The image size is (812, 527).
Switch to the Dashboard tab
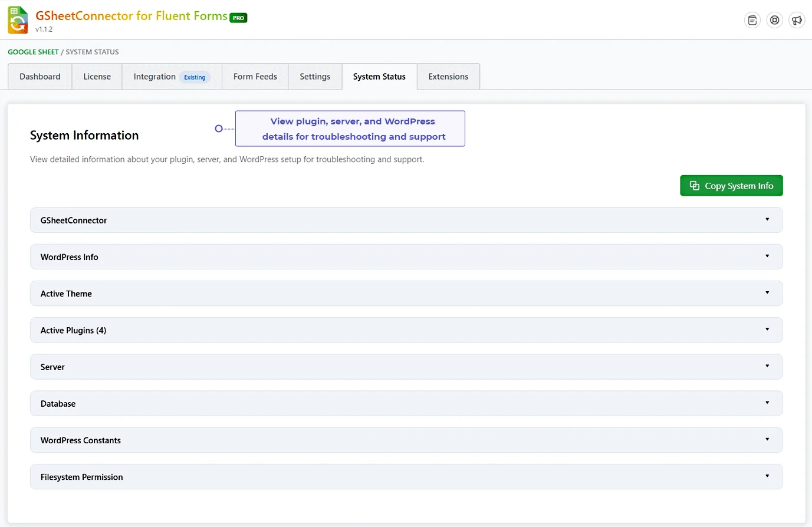point(40,77)
